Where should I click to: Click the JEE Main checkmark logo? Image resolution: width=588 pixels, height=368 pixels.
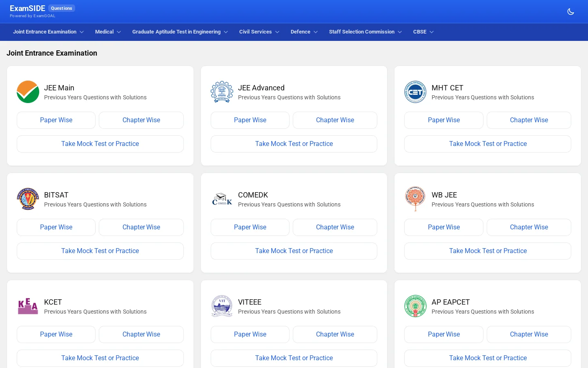(x=28, y=92)
